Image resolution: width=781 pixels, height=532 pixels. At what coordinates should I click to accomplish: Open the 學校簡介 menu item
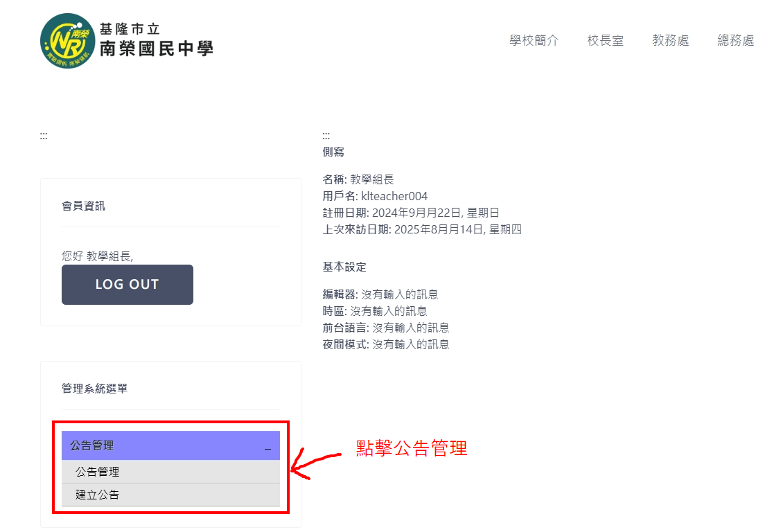[x=534, y=41]
